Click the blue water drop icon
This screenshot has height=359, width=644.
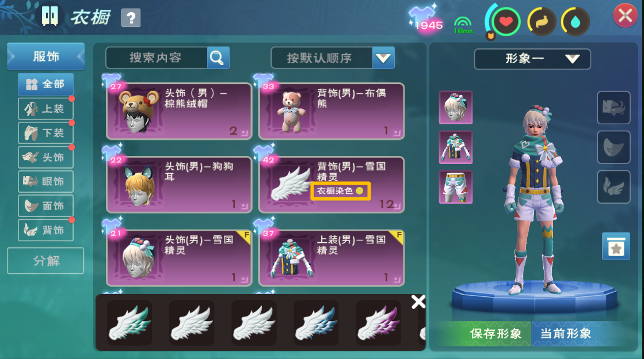[575, 22]
